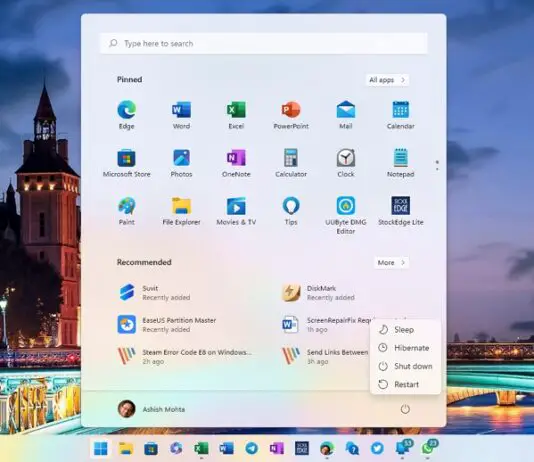Open Twitter from the taskbar
The height and width of the screenshot is (462, 534).
(x=377, y=448)
